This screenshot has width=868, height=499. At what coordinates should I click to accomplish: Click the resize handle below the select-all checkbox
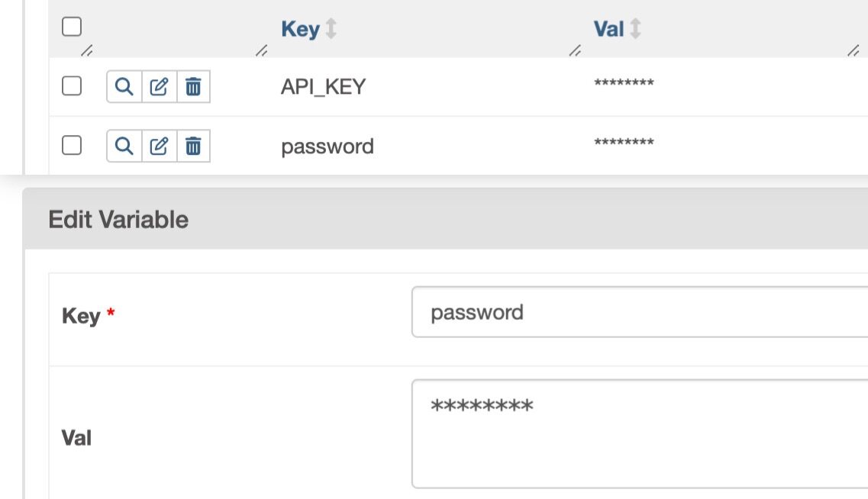86,51
